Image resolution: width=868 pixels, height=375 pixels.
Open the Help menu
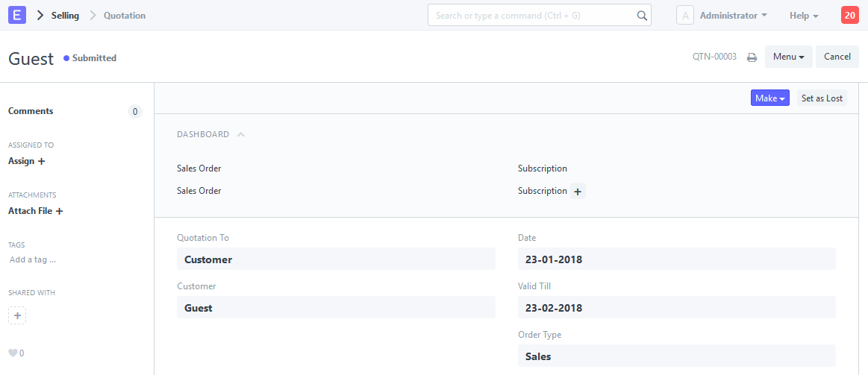[x=803, y=16]
